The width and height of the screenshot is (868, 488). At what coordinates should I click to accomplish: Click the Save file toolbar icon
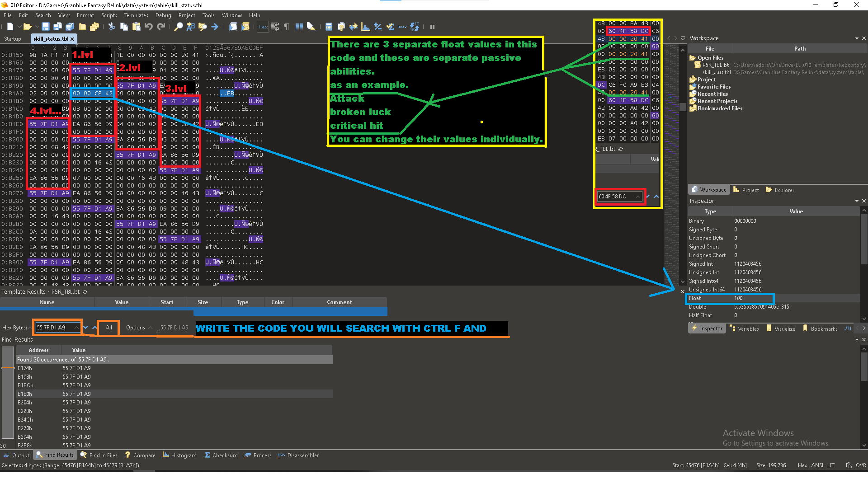coord(45,27)
